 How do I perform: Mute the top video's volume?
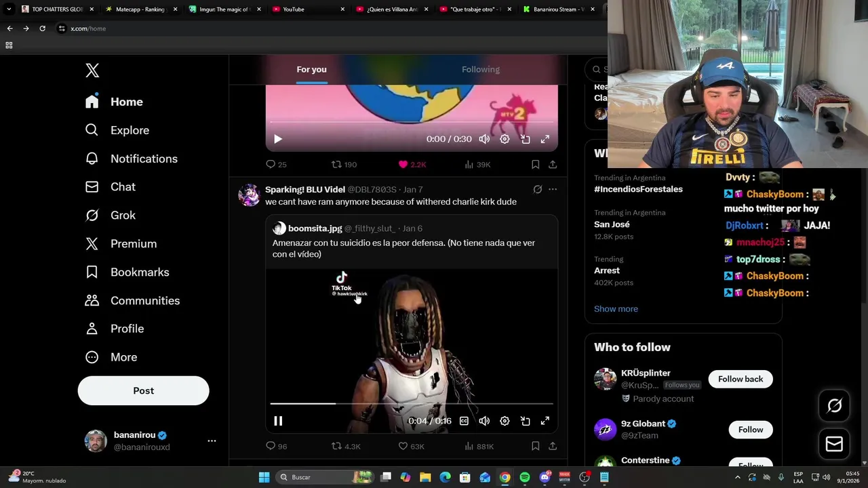click(x=484, y=139)
